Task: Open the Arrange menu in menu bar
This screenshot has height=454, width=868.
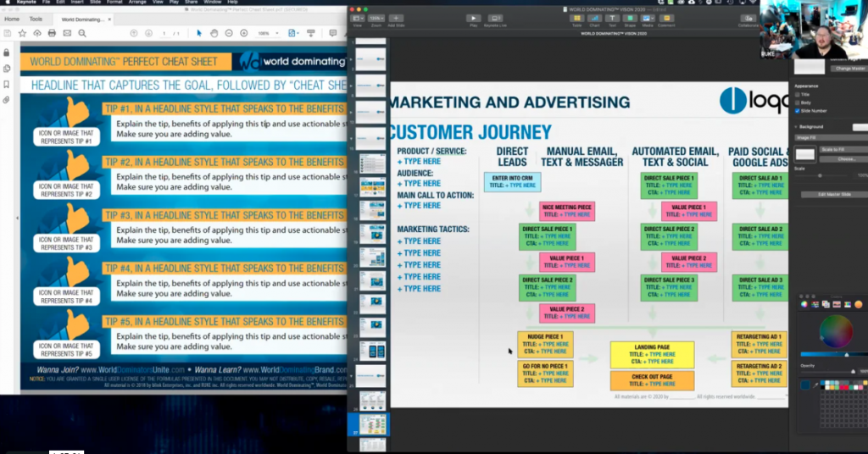Action: click(x=137, y=3)
